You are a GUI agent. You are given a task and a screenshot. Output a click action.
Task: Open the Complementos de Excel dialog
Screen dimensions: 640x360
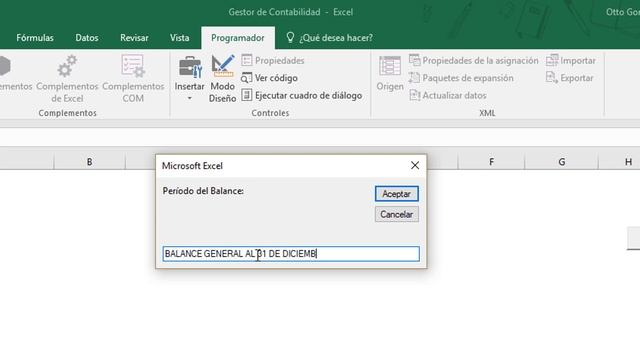(x=67, y=79)
